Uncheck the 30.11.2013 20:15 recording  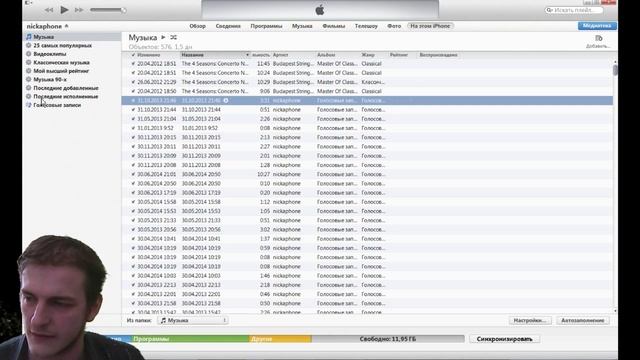click(133, 137)
